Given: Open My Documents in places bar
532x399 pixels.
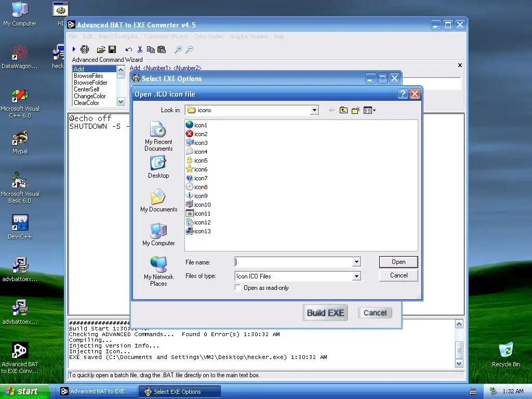Looking at the screenshot, I should coord(158,201).
